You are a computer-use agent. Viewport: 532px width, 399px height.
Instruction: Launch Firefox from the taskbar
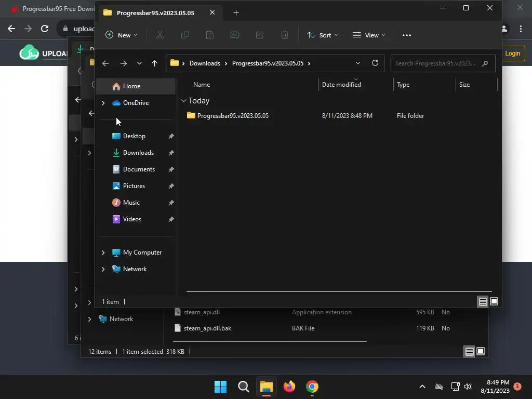point(289,387)
